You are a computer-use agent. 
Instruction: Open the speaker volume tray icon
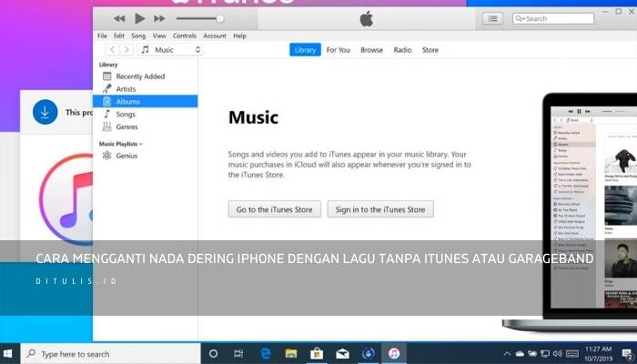[x=557, y=354]
